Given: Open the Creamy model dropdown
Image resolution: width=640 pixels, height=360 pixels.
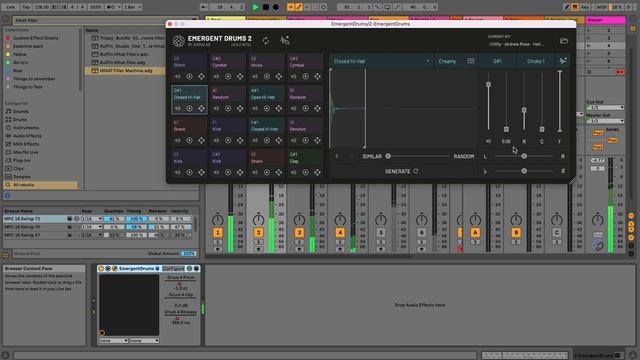Looking at the screenshot, I should point(447,61).
